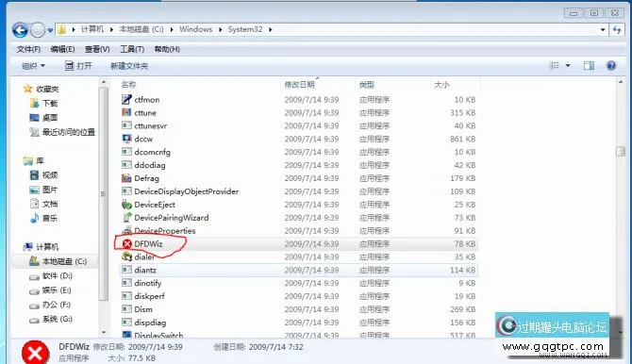Select the dccw file icon

point(126,139)
